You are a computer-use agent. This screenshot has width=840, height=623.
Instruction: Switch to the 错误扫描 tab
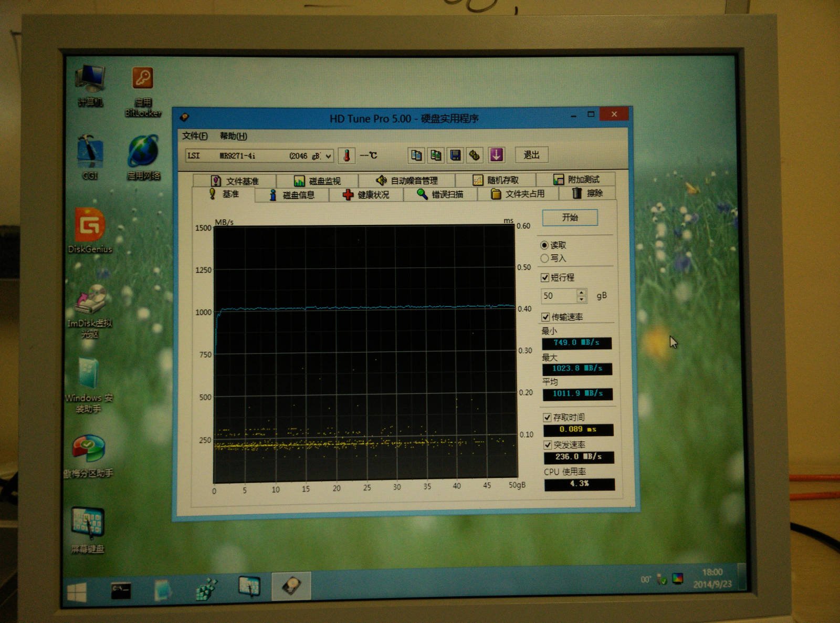[x=440, y=194]
